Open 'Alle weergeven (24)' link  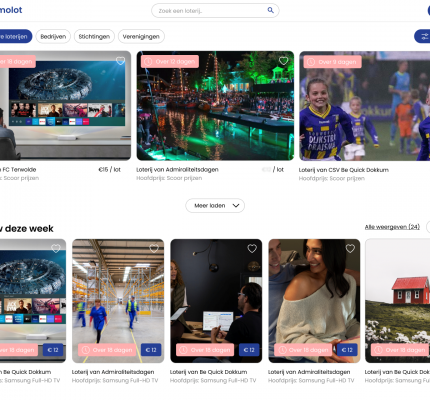pyautogui.click(x=392, y=227)
